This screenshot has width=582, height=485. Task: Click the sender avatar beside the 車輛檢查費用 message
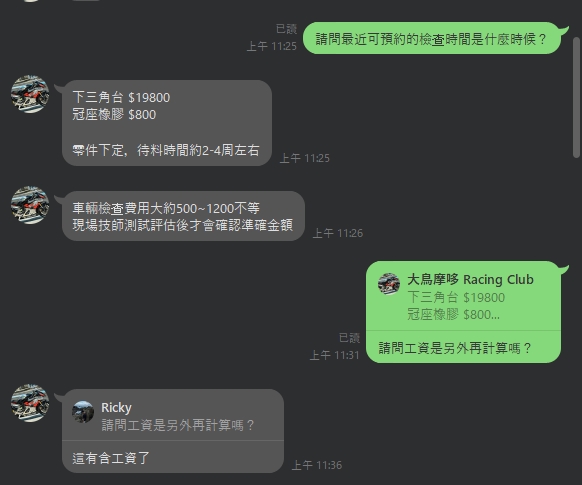tap(30, 205)
